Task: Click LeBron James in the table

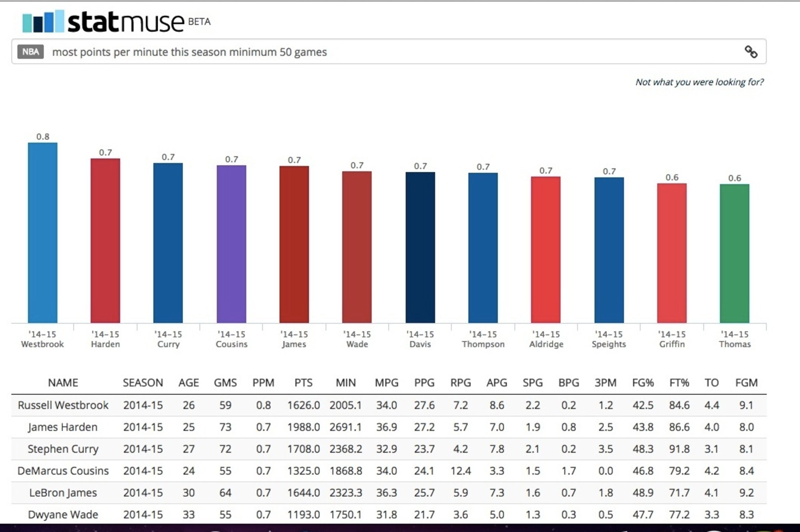Action: tap(63, 493)
